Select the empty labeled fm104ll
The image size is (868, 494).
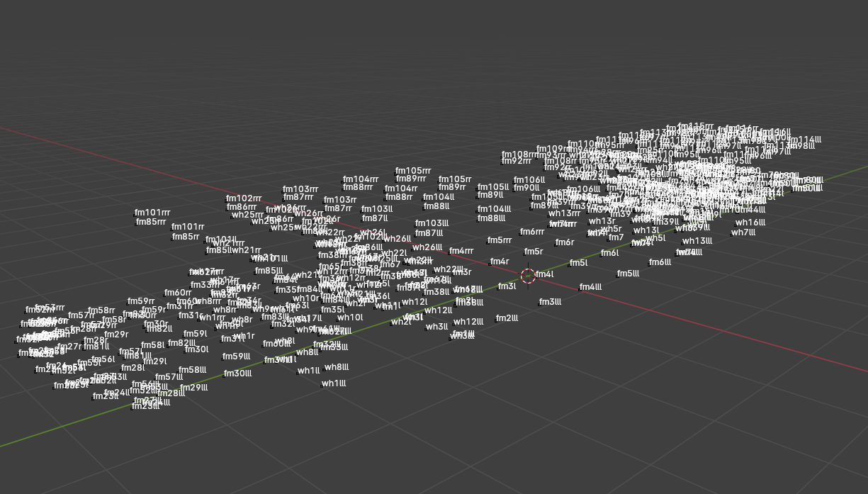pos(439,197)
